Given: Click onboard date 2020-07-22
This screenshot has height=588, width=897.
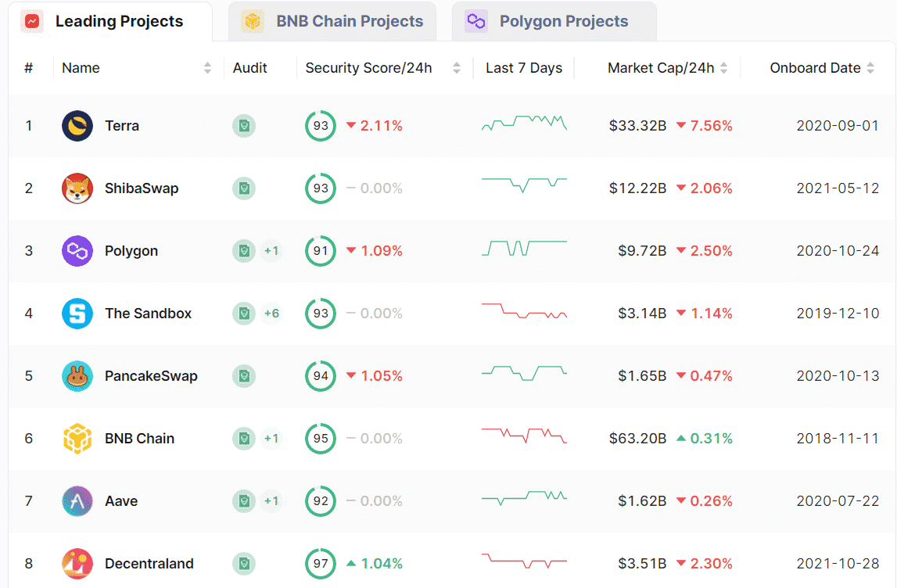Looking at the screenshot, I should 838,501.
